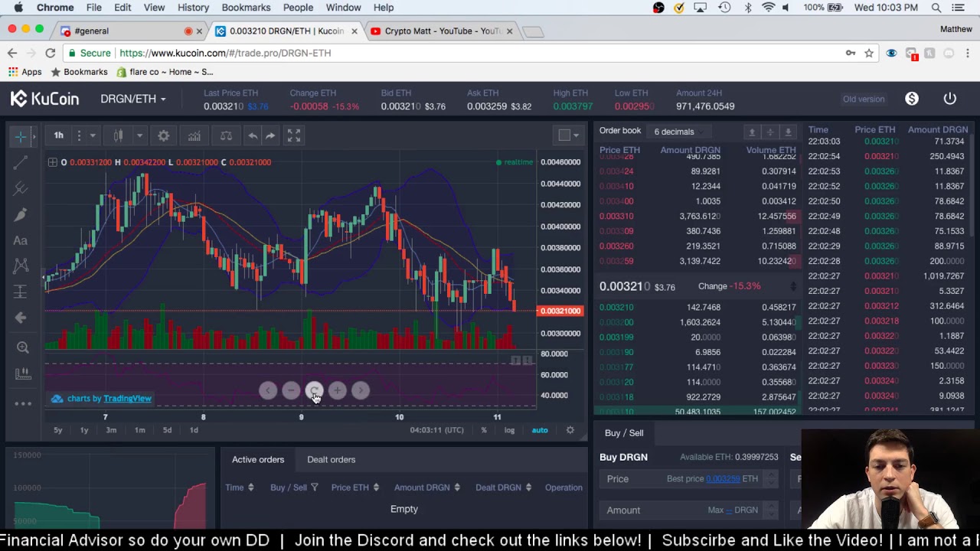Set chart range to 5y
980x551 pixels.
click(x=58, y=430)
